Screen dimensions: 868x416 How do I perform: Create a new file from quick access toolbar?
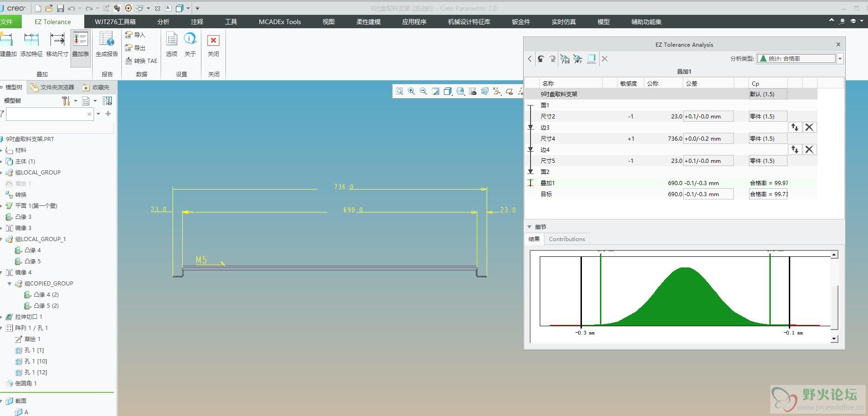pos(38,8)
